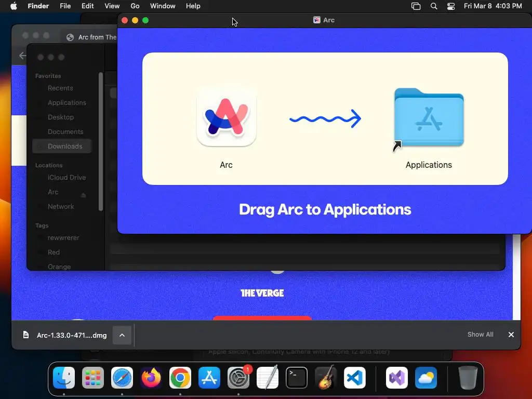Image resolution: width=532 pixels, height=399 pixels.
Task: Select the rewwrerer tag in sidebar
Action: click(x=63, y=238)
